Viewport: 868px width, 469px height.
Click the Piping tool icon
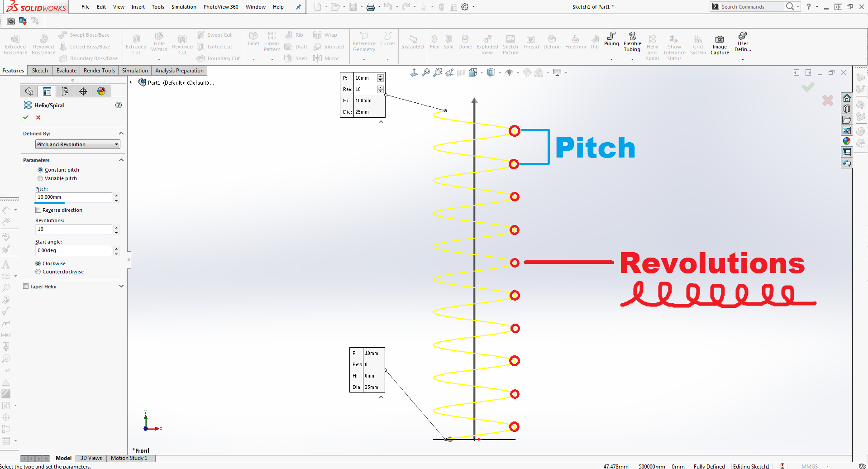pos(611,36)
